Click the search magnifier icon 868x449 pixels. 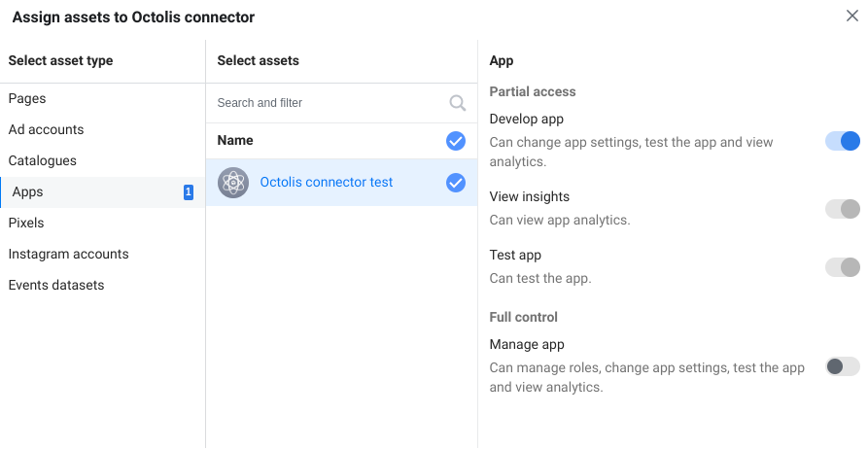pos(457,103)
